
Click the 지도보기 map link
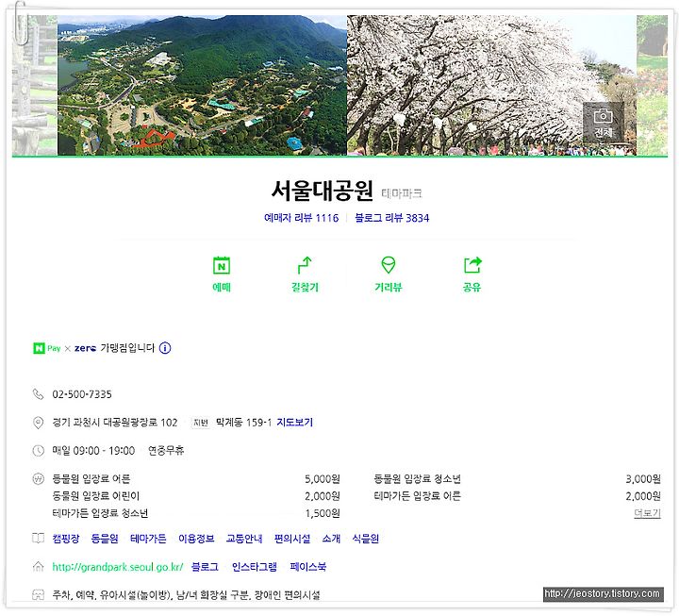(x=294, y=423)
